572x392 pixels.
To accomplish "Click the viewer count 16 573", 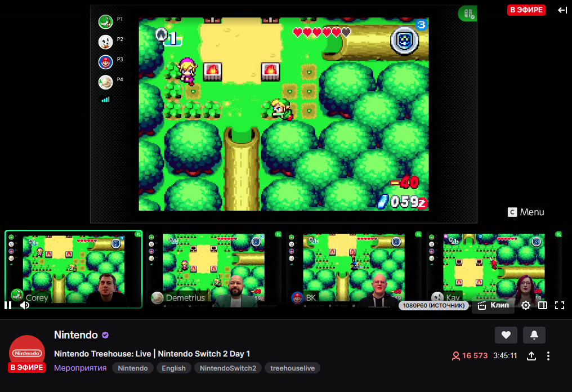I will click(470, 356).
